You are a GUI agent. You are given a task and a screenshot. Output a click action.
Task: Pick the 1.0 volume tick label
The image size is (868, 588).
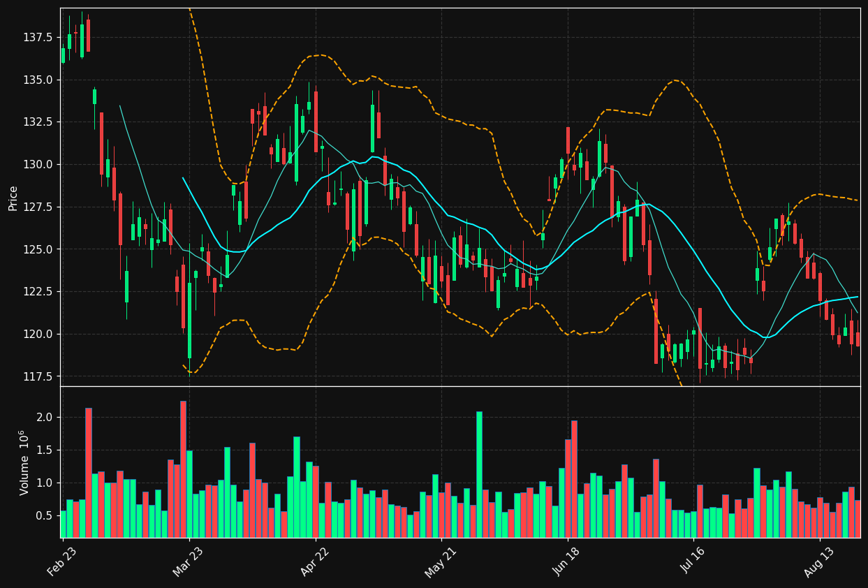(45, 483)
